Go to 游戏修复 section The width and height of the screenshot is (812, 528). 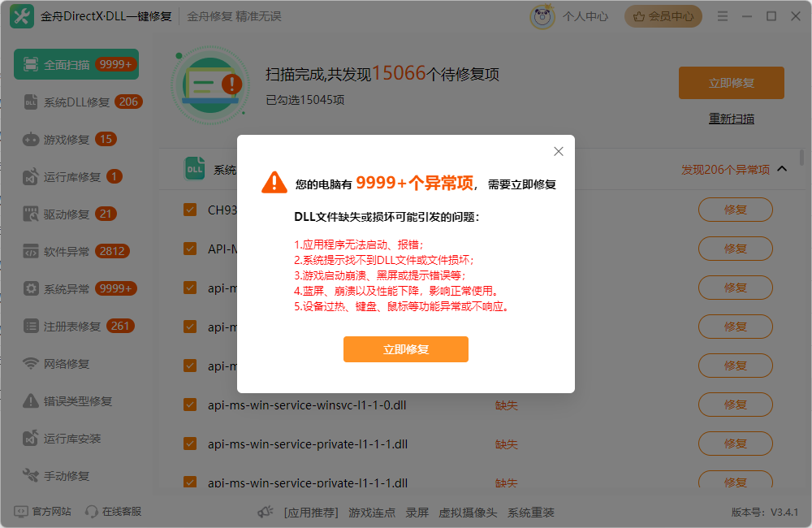[x=70, y=140]
